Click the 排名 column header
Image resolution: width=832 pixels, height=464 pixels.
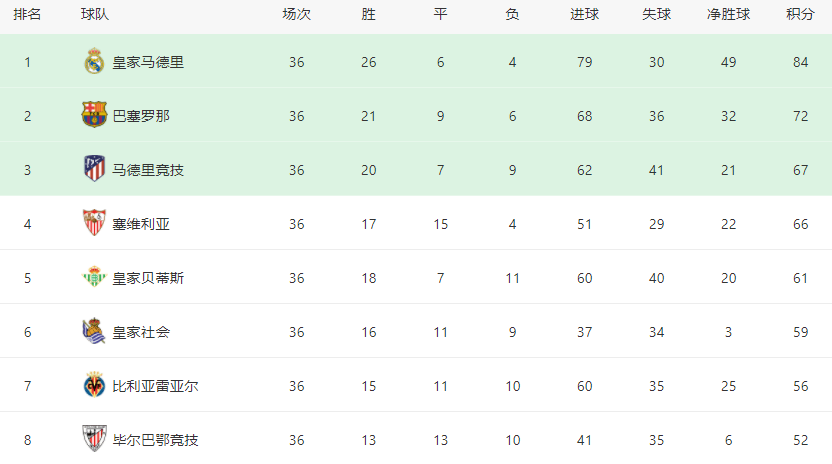pyautogui.click(x=27, y=14)
